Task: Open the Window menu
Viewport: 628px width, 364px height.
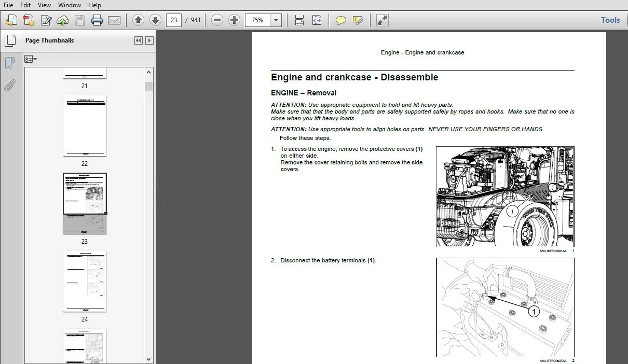Action: pos(69,5)
